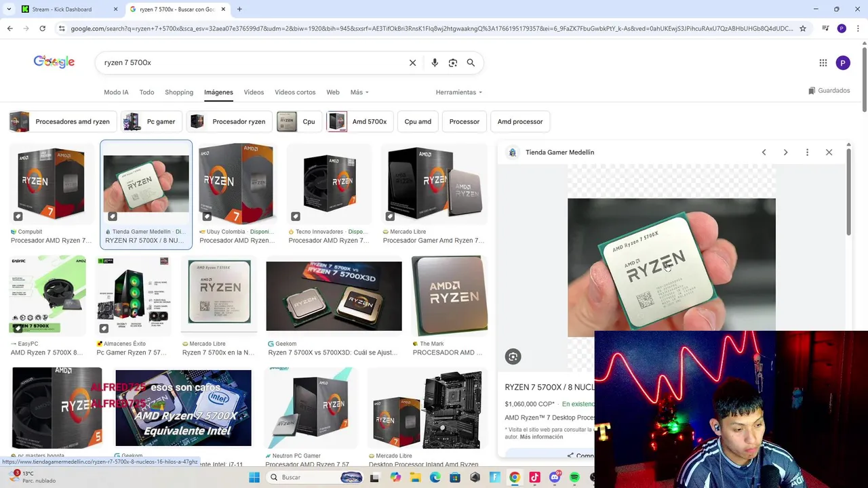The height and width of the screenshot is (488, 868).
Task: Open the Tecno Innovadores processor thumbnail
Action: click(329, 184)
